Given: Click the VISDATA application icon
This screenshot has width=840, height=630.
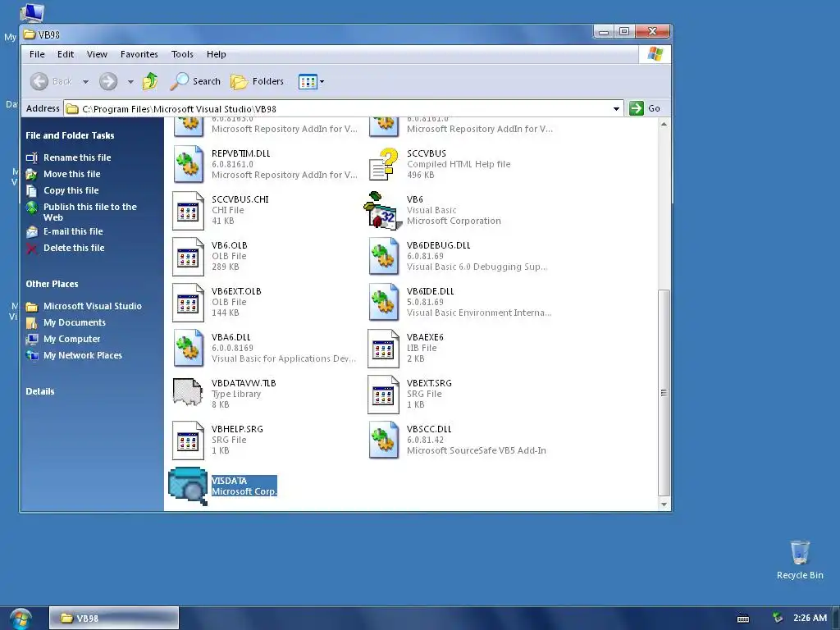Looking at the screenshot, I should click(188, 486).
